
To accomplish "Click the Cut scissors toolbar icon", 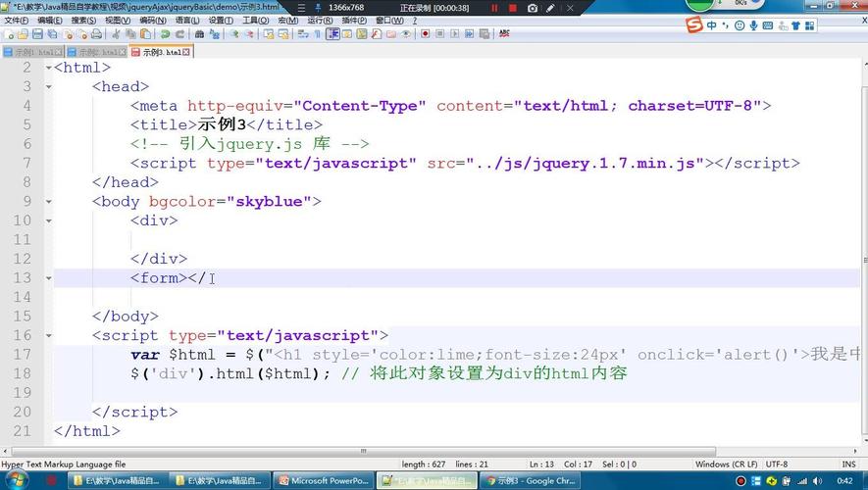I will pyautogui.click(x=116, y=34).
